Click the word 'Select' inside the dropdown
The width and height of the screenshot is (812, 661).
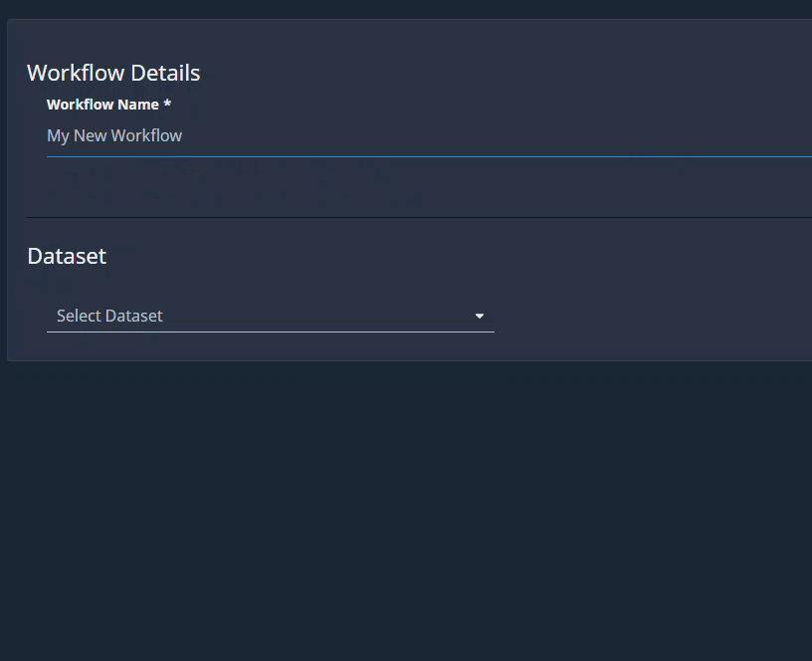pos(79,316)
